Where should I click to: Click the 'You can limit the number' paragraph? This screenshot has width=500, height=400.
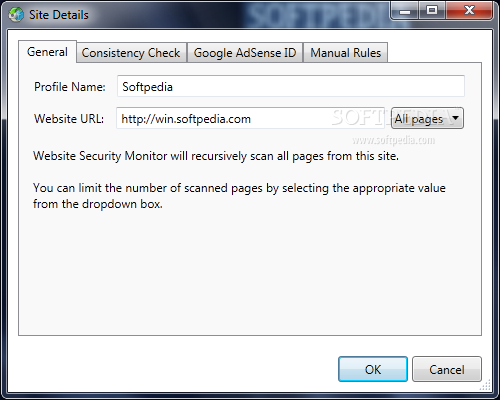click(x=239, y=196)
